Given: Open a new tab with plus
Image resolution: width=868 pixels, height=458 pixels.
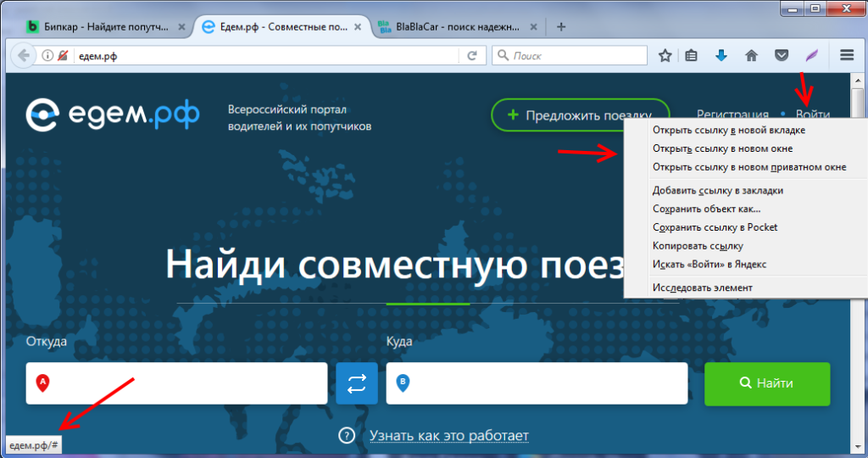Looking at the screenshot, I should coord(561,26).
